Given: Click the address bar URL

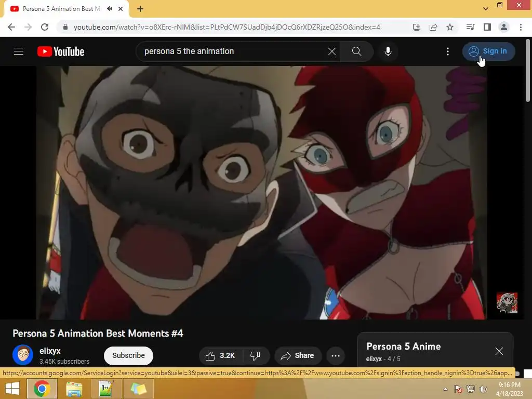Looking at the screenshot, I should pyautogui.click(x=227, y=27).
